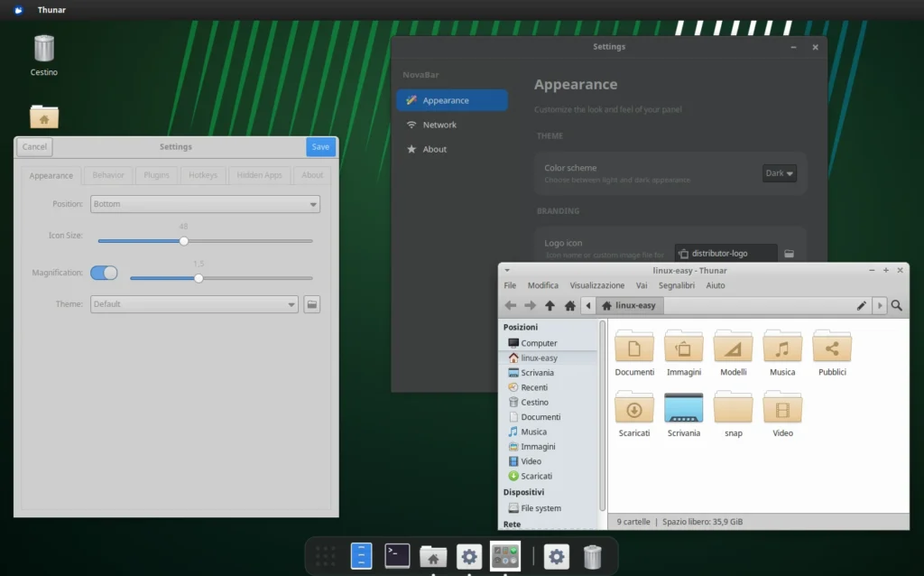Screen dimensions: 924x576
Task: Activate the search magnifier in Thunar
Action: tap(896, 306)
